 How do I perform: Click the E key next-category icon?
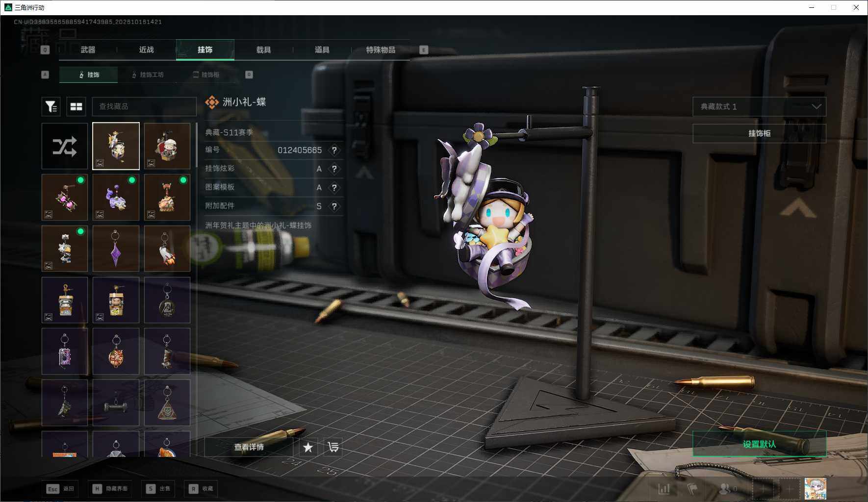[424, 50]
